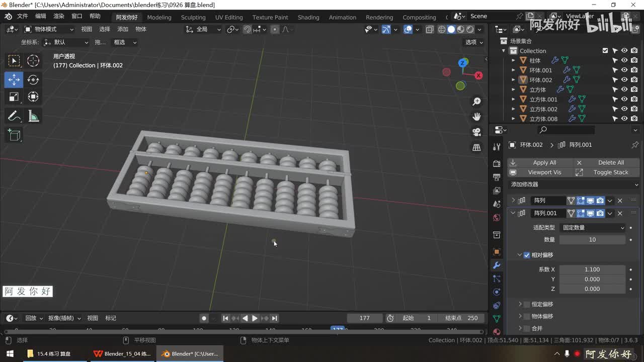Open the Object properties tab
Viewport: 644px width, 362px height.
pos(497,252)
